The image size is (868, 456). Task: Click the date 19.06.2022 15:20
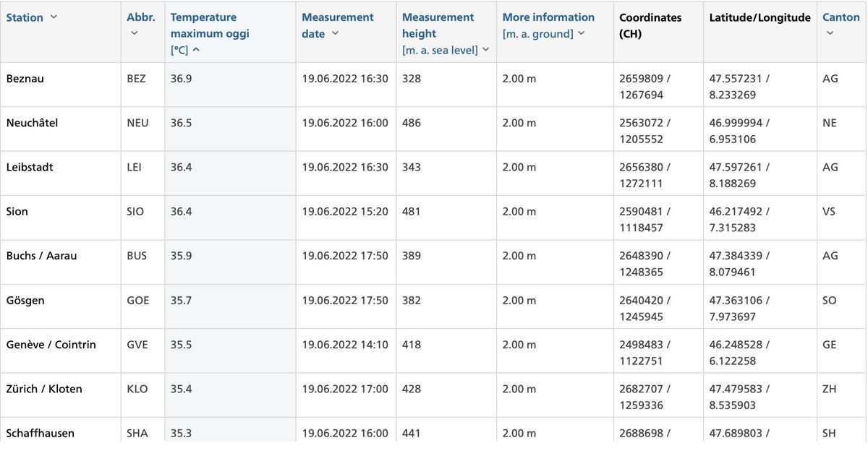pyautogui.click(x=345, y=212)
